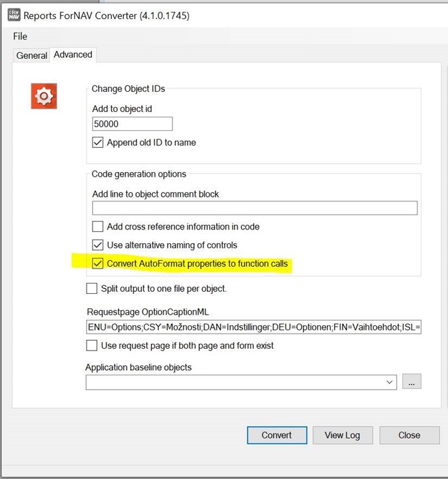Expand the Application baseline objects dropdown arrow
Screen dimensions: 448x479
click(389, 382)
